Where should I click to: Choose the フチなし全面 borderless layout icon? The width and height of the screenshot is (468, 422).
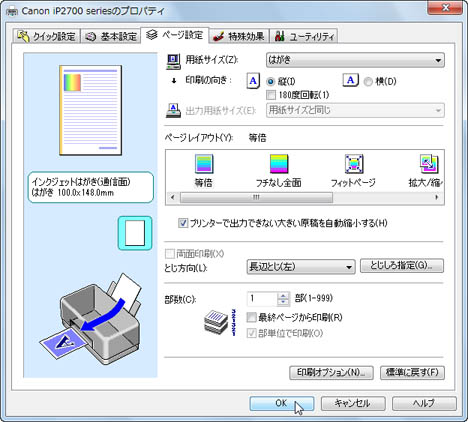279,164
